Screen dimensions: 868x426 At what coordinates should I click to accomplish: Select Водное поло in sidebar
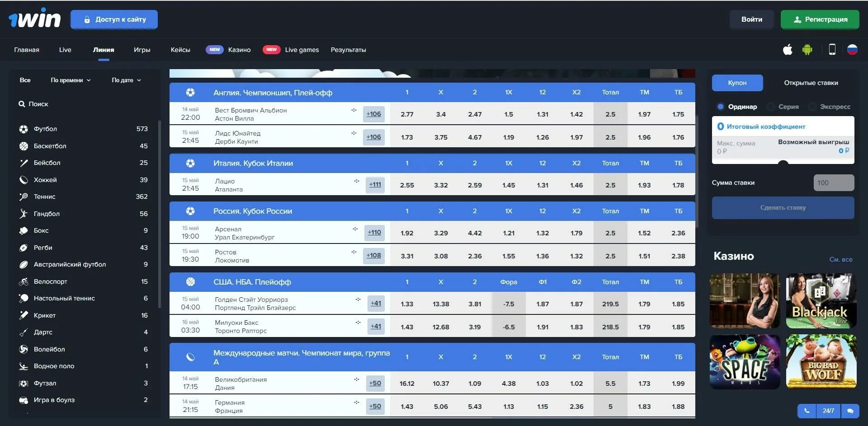click(x=84, y=366)
